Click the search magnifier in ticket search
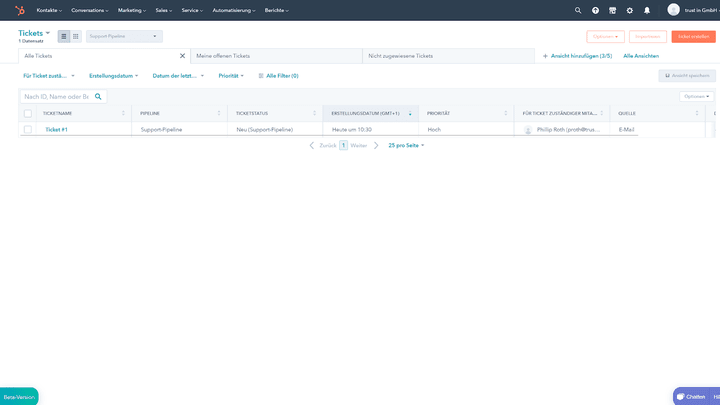 pyautogui.click(x=98, y=96)
